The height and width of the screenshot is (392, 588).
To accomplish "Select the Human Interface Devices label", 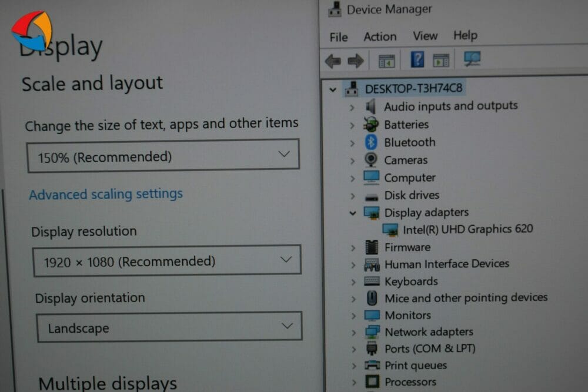I will [447, 264].
